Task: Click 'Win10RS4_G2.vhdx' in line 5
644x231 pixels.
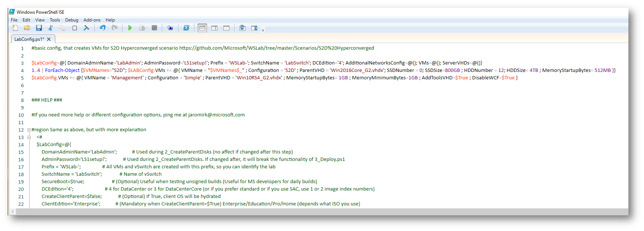Action: pos(259,78)
